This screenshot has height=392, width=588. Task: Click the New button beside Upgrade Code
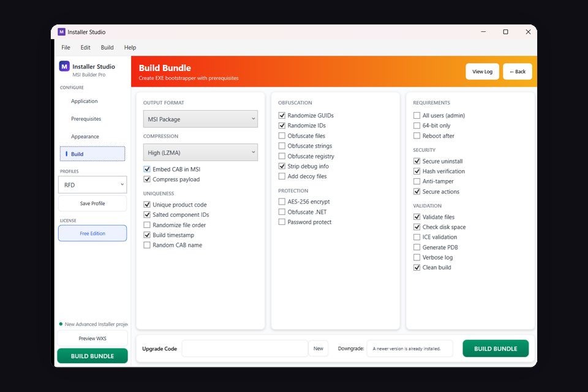(x=318, y=348)
